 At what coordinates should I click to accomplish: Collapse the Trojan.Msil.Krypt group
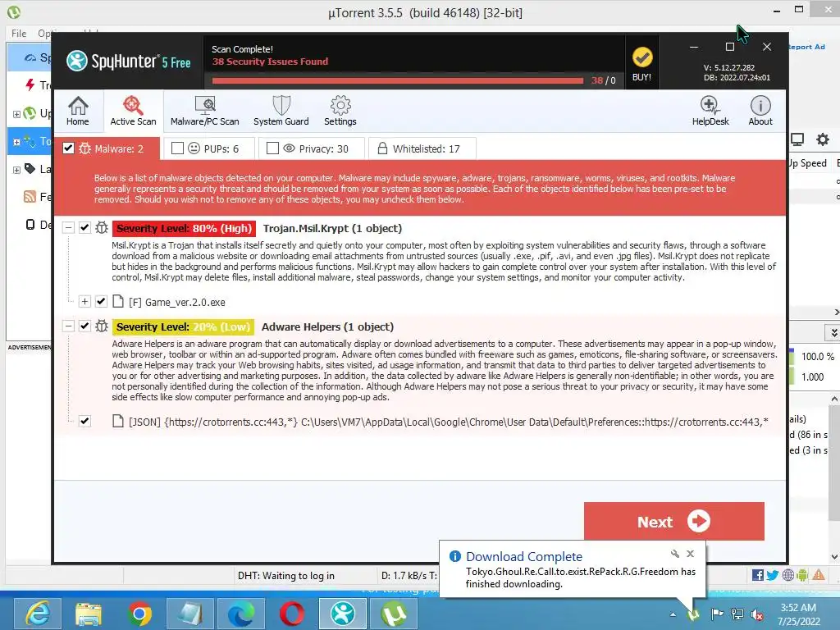68,228
